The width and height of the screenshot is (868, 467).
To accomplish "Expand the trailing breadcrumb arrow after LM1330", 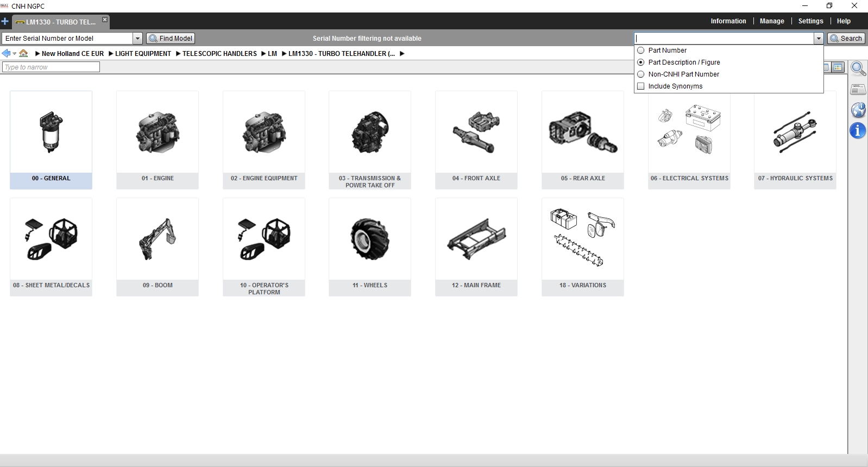I will click(x=402, y=54).
